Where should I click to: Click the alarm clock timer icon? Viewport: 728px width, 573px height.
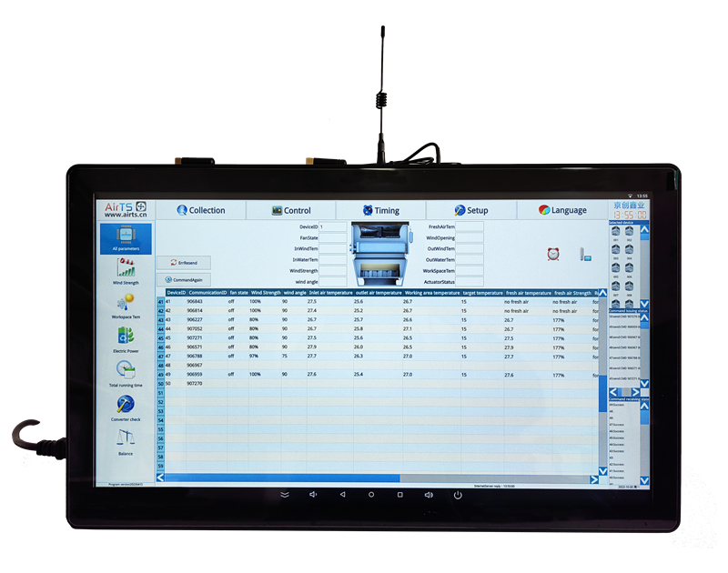pyautogui.click(x=551, y=254)
